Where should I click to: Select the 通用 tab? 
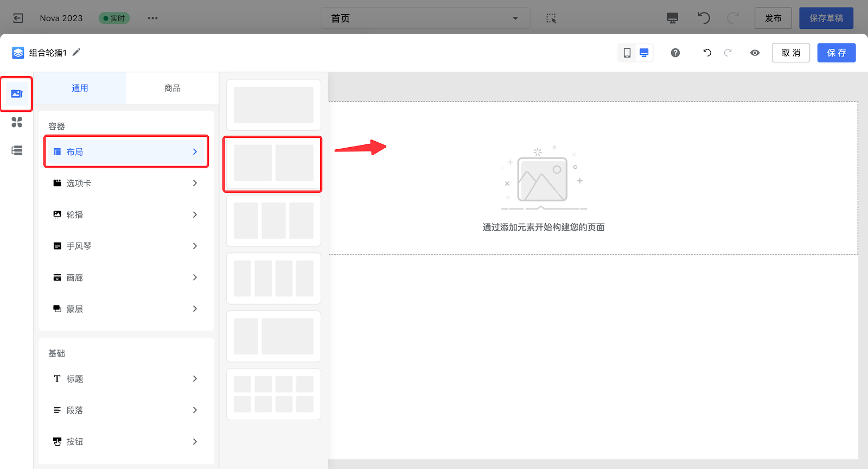(x=80, y=88)
